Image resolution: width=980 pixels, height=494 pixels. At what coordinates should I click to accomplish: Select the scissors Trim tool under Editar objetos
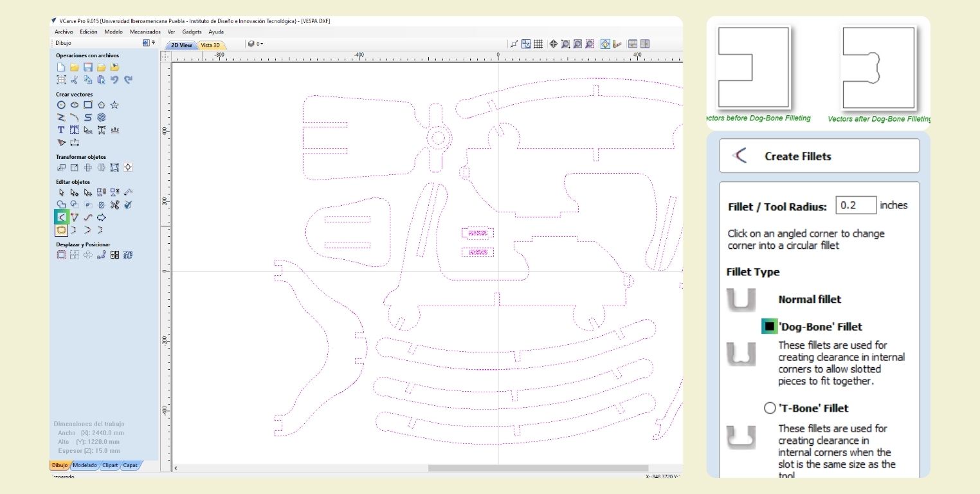[114, 205]
